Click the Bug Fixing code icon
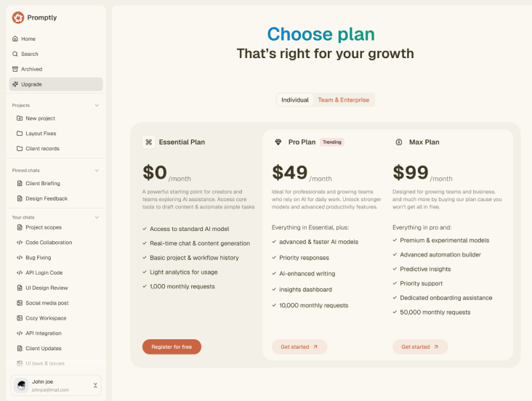The height and width of the screenshot is (401, 532). coord(20,257)
